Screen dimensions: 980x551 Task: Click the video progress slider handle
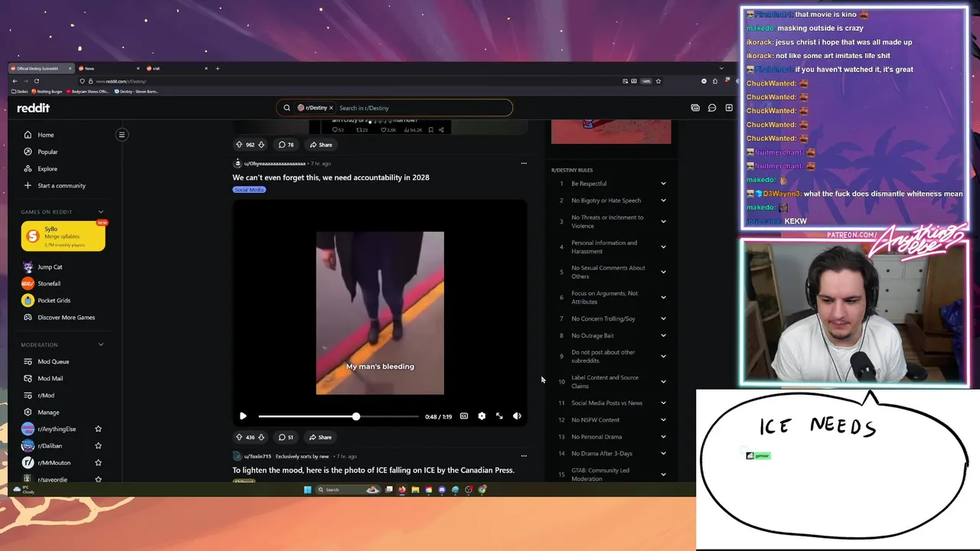[x=356, y=416]
